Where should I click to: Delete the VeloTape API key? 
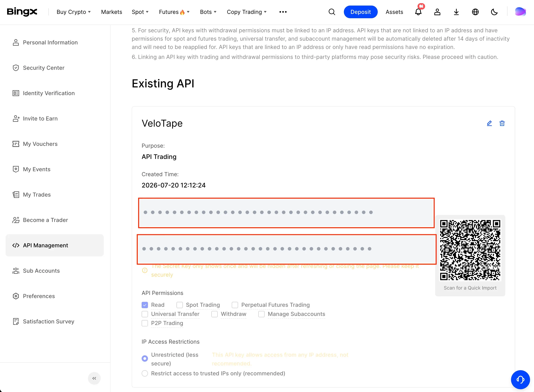pyautogui.click(x=502, y=123)
